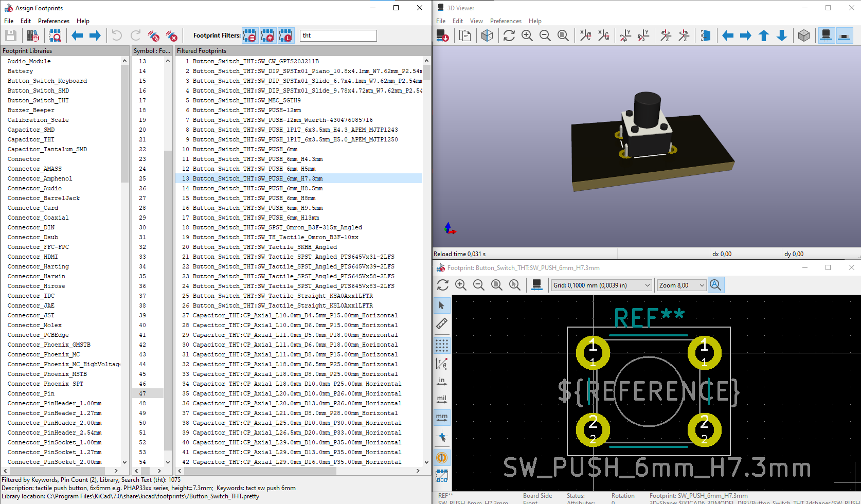Flip the board view in the 3D Viewer
Screen dimensions: 861x504
[x=706, y=35]
